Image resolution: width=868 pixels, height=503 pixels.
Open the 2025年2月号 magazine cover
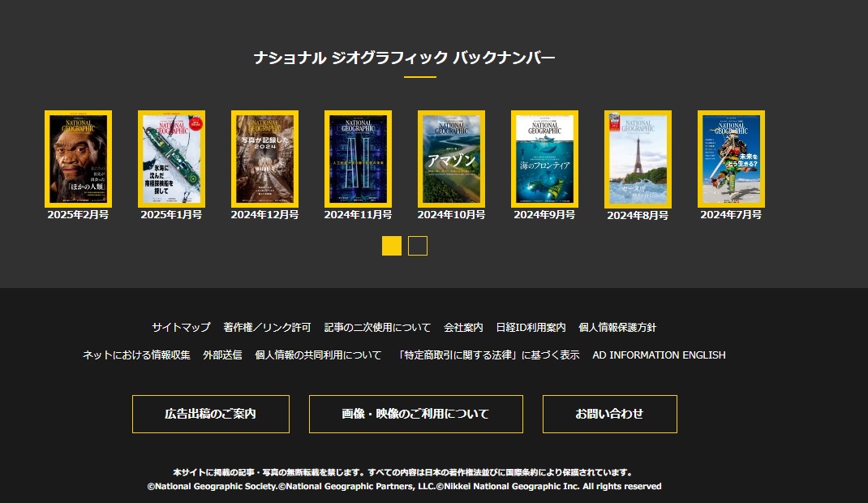pyautogui.click(x=78, y=159)
